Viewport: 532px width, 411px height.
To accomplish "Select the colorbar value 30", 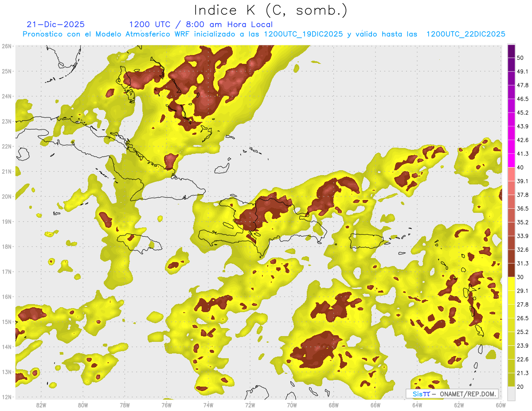I will 520,277.
